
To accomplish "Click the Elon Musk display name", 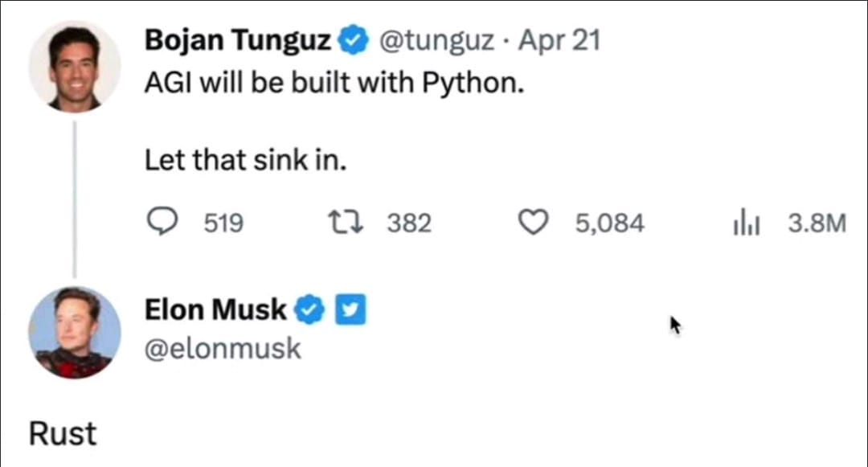I will pos(215,309).
